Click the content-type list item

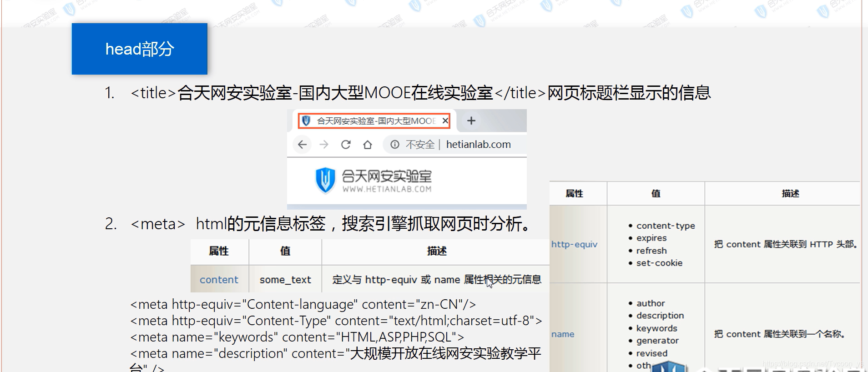(x=666, y=226)
